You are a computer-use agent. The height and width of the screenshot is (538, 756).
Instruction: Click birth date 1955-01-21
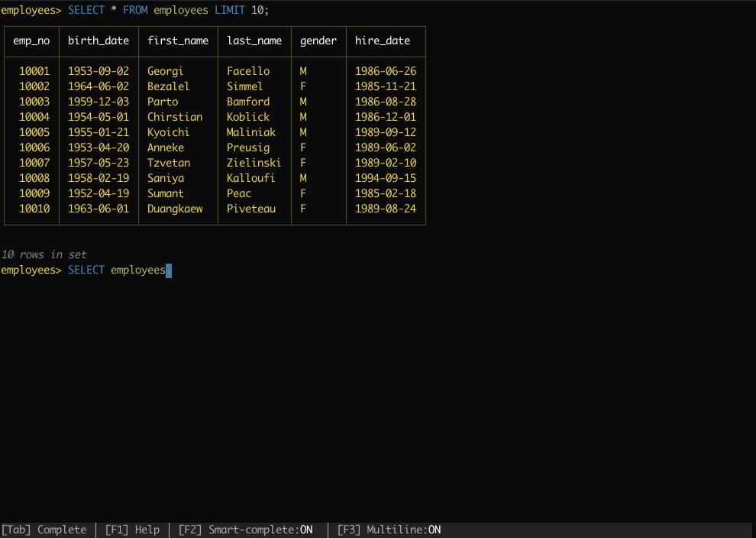pyautogui.click(x=99, y=132)
